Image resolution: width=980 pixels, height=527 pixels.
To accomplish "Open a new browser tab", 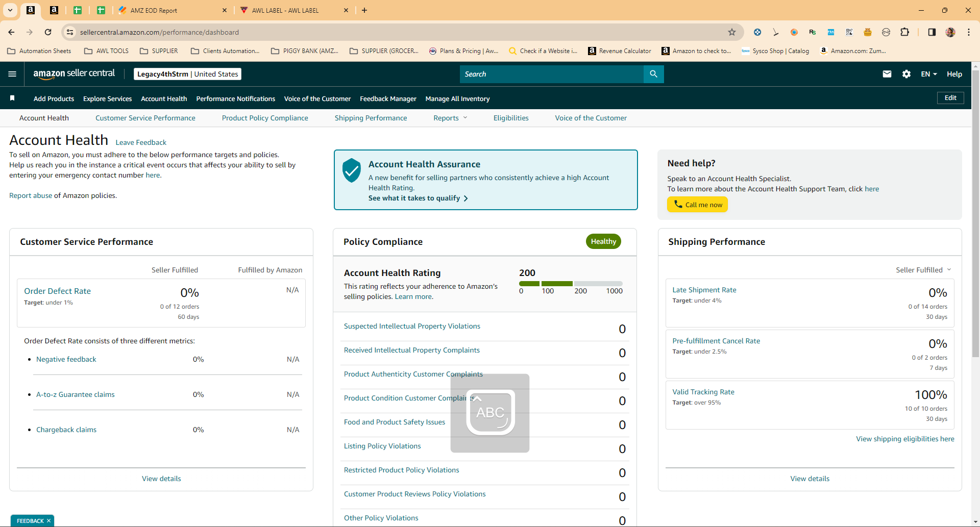I will pyautogui.click(x=364, y=10).
